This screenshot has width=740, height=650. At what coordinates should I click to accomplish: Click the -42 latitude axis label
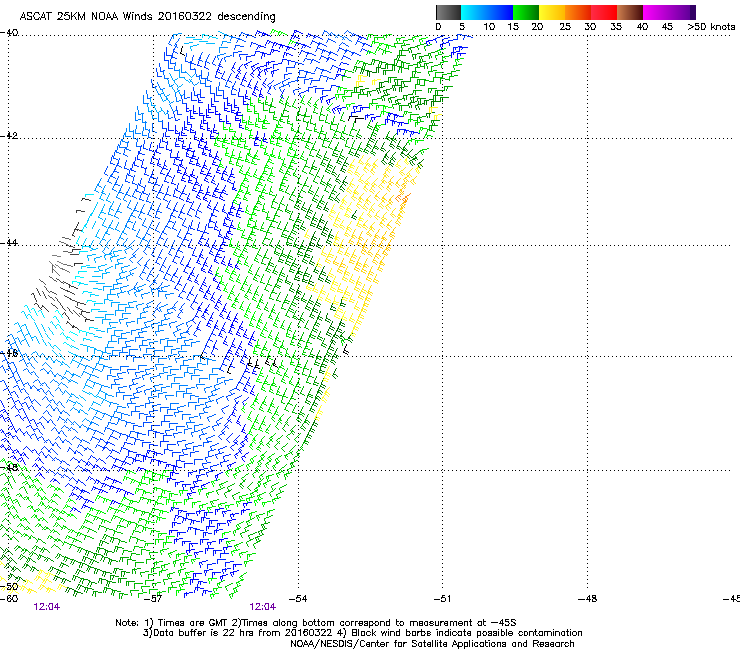(9, 136)
